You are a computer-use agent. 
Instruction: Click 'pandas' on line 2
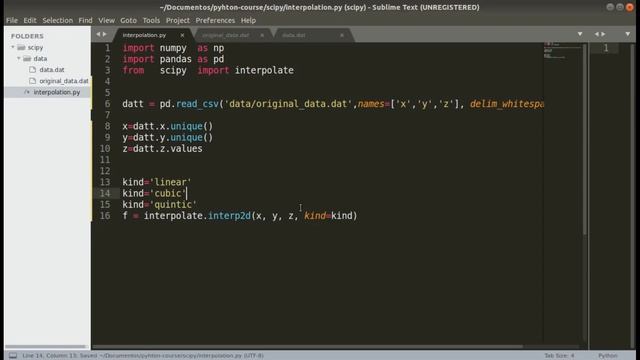click(x=176, y=59)
